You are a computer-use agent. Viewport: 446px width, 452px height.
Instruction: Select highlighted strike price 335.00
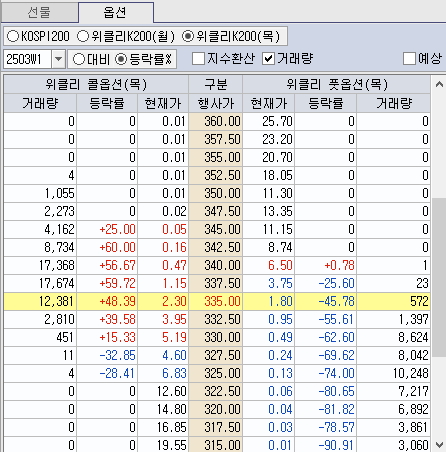point(216,301)
